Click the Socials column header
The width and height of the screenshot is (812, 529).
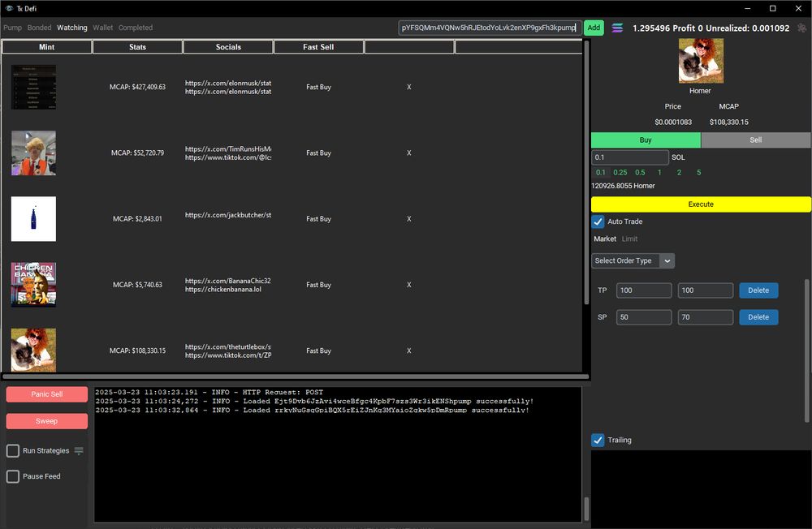click(x=228, y=46)
